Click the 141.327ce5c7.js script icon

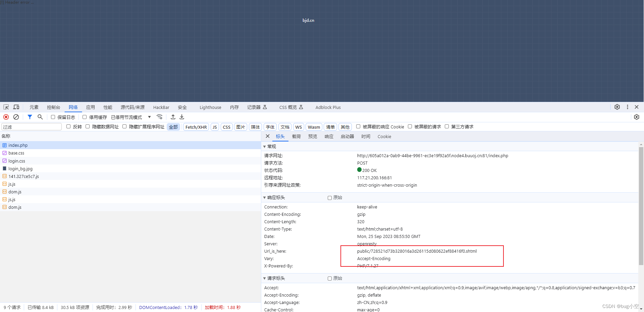click(5, 176)
